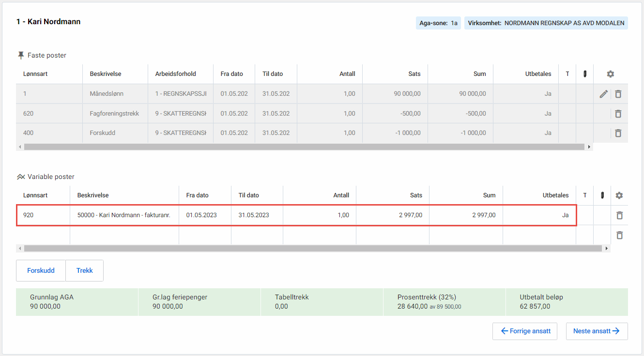
Task: Click the Utbetales header in Variable poster
Action: pos(539,195)
